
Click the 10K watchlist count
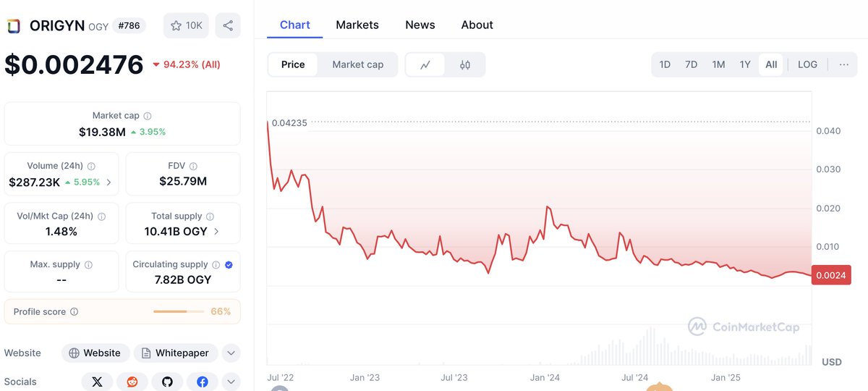(x=194, y=25)
